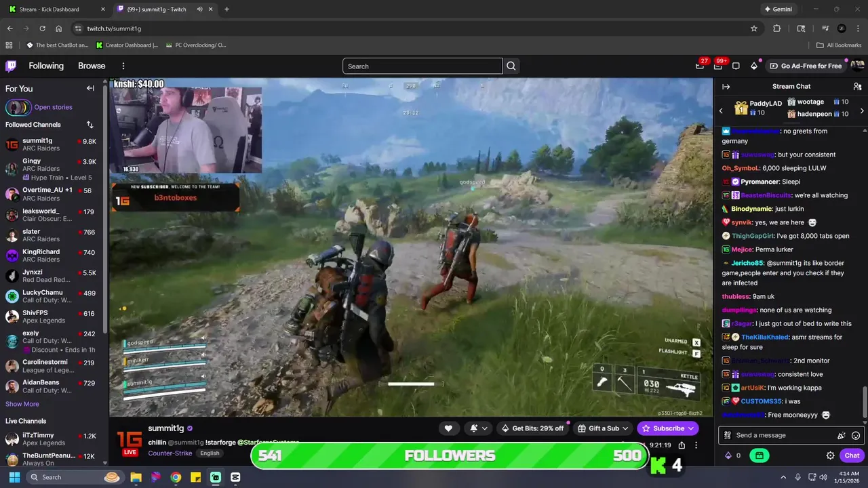Follow the channel with the heart button

tap(448, 428)
